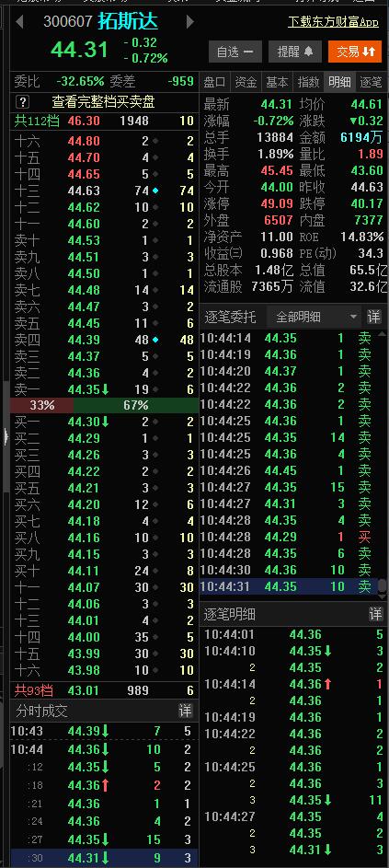
Task: Switch to the 指数 tab
Action: (x=308, y=83)
